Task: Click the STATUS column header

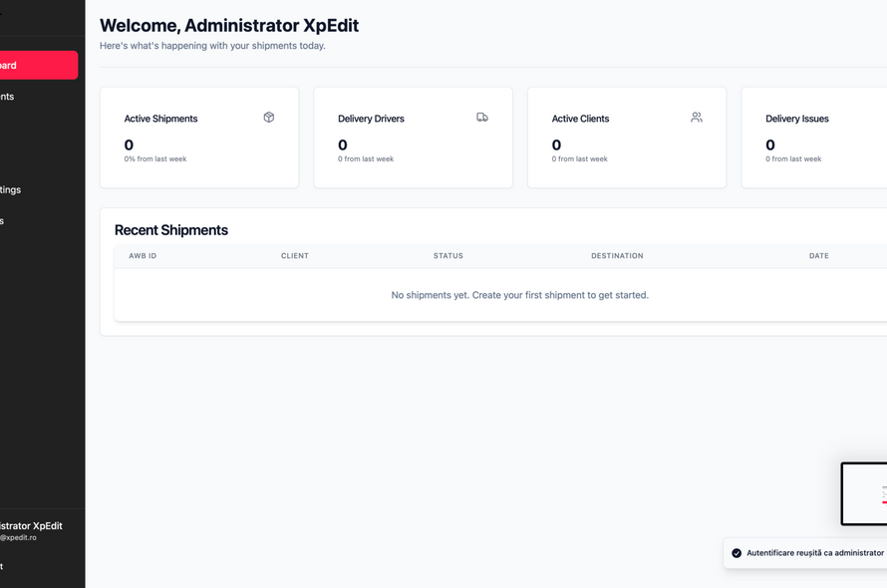Action: pyautogui.click(x=447, y=256)
